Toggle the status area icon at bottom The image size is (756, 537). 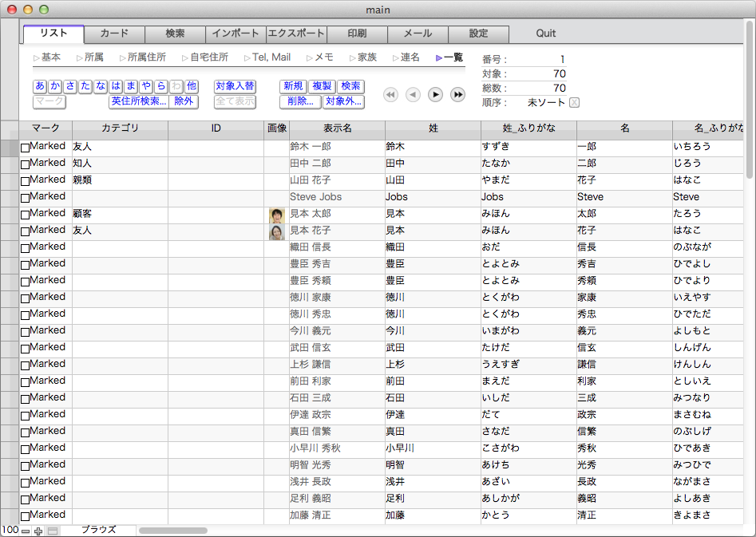[x=53, y=531]
